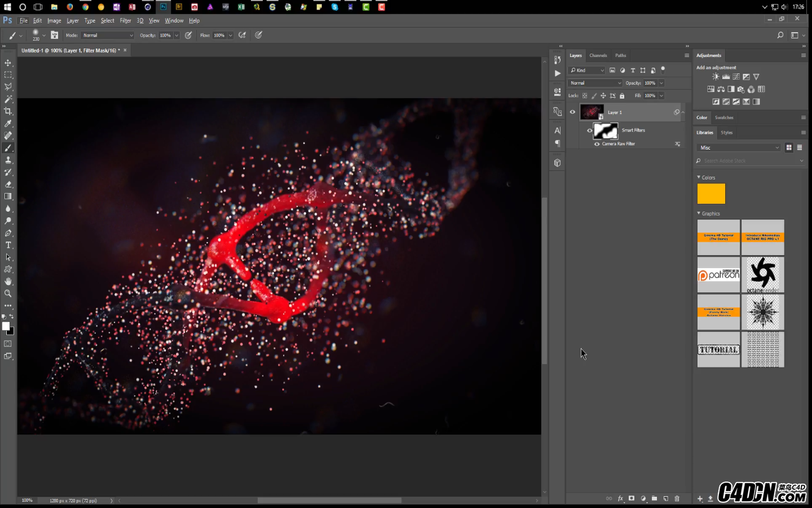Switch to the Channels tab
The width and height of the screenshot is (812, 508).
click(x=598, y=55)
